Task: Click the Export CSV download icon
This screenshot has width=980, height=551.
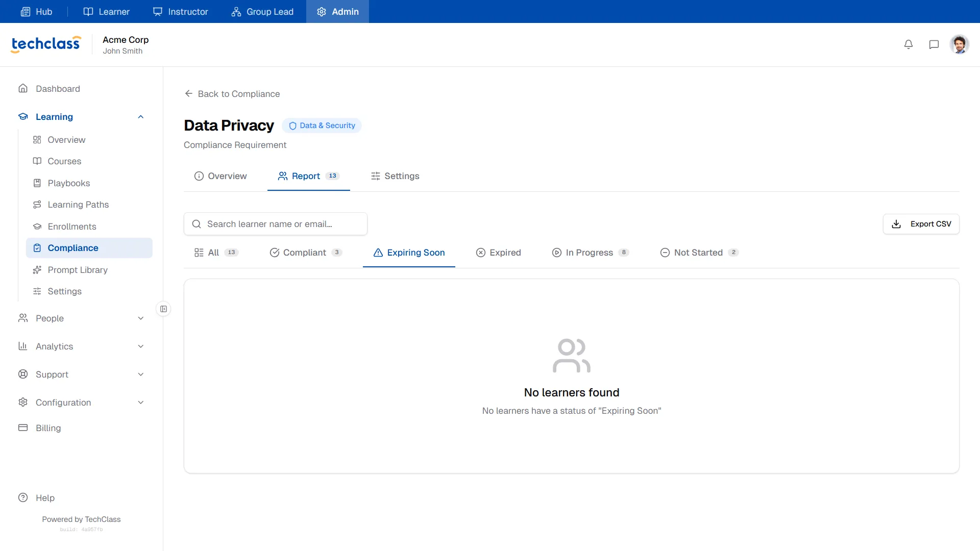Action: 896,224
